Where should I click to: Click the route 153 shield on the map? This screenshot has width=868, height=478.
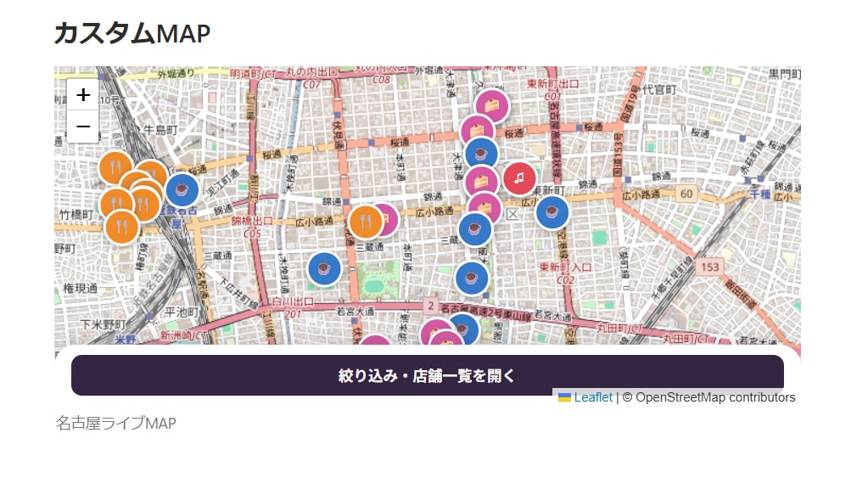tap(709, 267)
